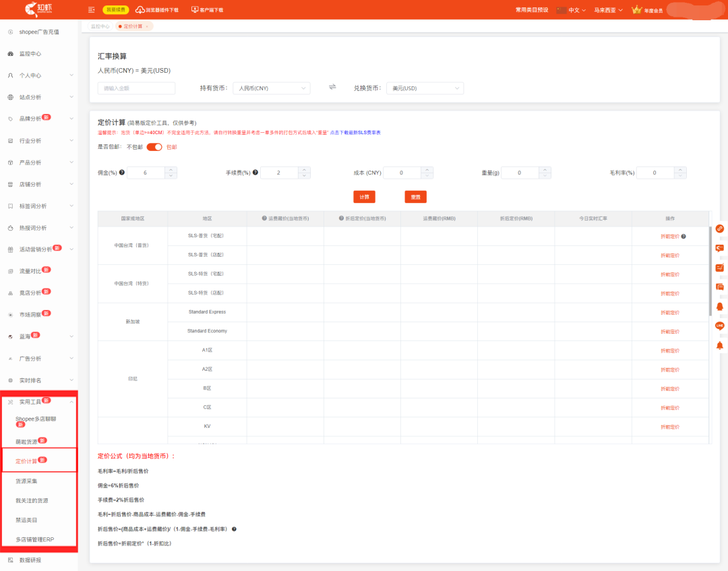Click the help icon next to 手续费(%)
This screenshot has width=728, height=571.
click(x=255, y=172)
